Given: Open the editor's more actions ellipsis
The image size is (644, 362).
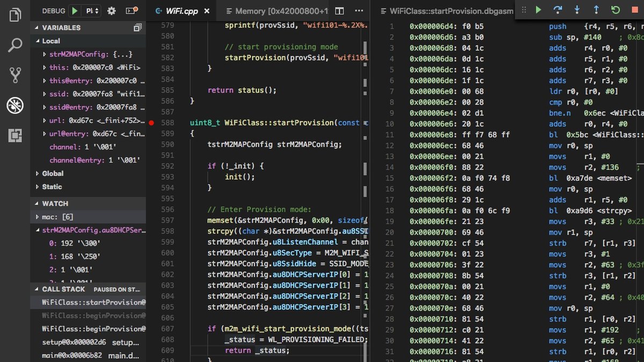Looking at the screenshot, I should click(358, 11).
